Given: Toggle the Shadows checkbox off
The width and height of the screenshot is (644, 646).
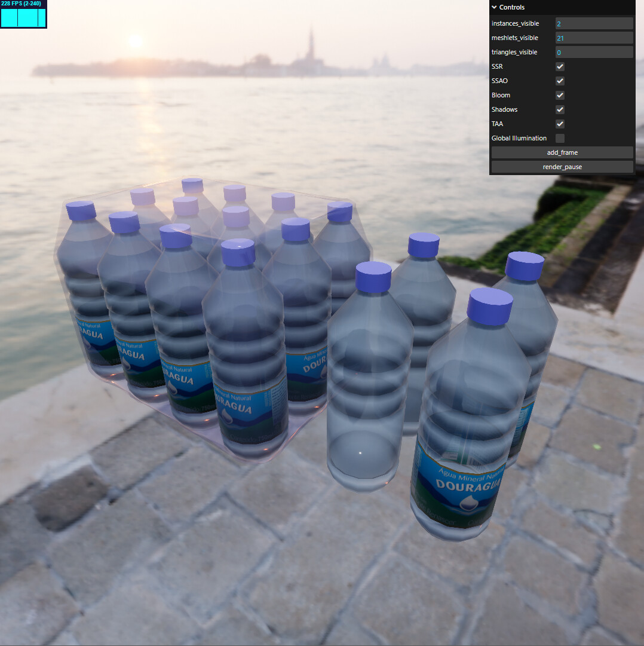Looking at the screenshot, I should point(560,109).
